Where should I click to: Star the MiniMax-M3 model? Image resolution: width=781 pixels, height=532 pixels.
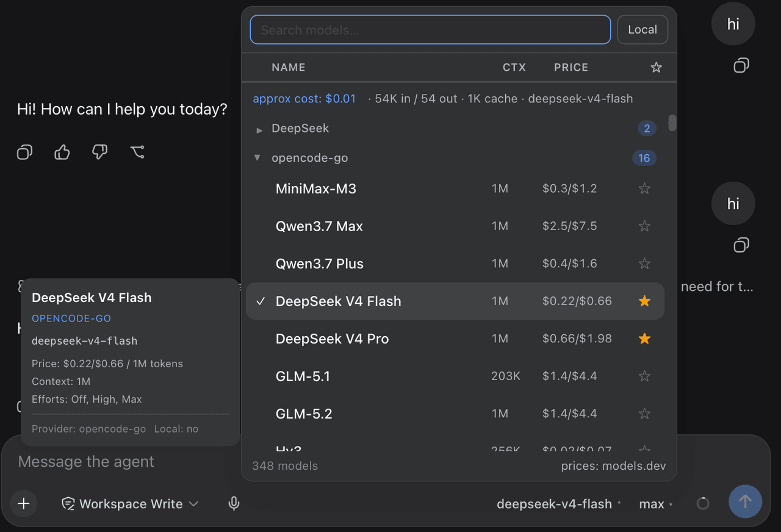(644, 189)
